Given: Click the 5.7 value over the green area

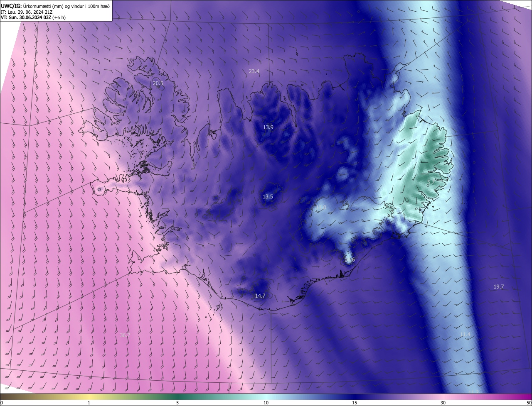Looking at the screenshot, I should 430,182.
